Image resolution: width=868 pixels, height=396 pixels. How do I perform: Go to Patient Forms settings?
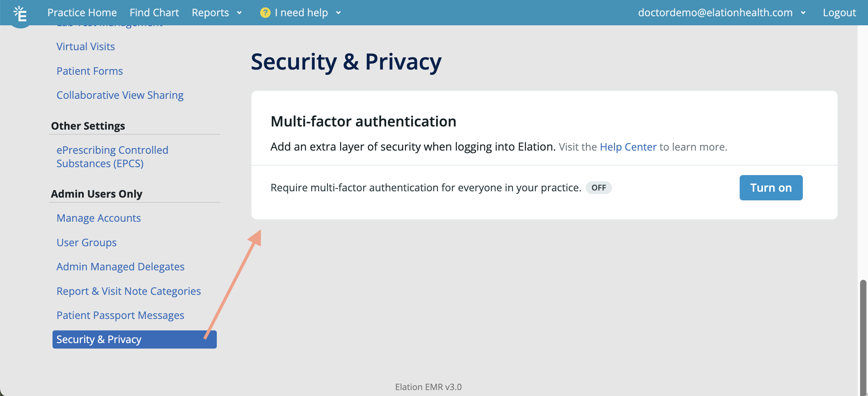pos(90,71)
